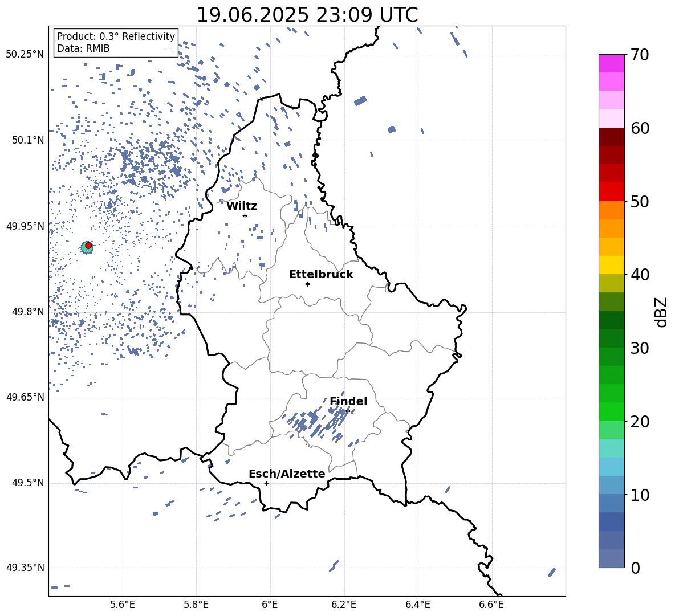Click the yellow colorbar segment above 40
Viewport: 675px width, 616px height.
point(611,265)
